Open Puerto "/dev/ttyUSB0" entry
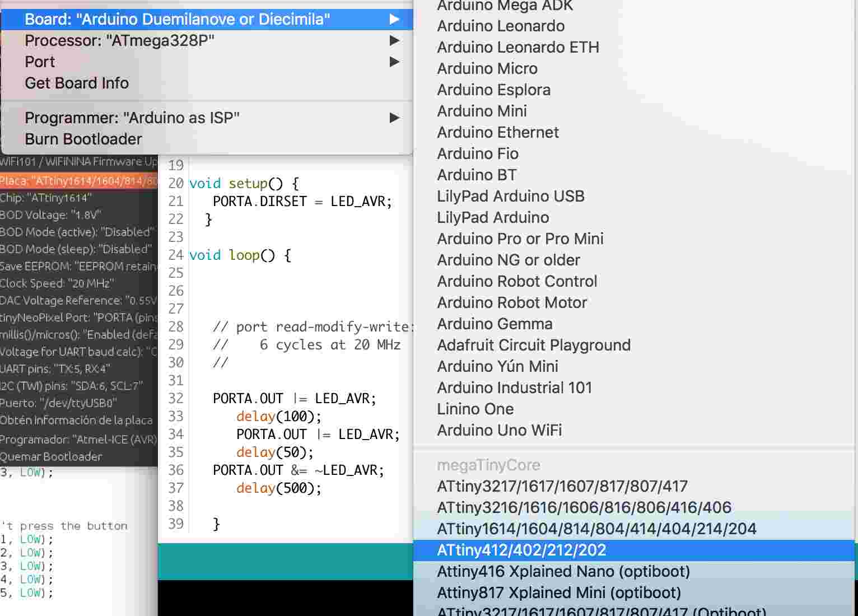 79,403
